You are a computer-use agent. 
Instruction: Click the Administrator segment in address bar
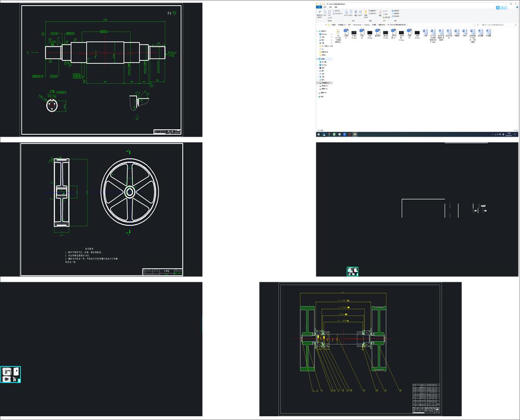tap(357, 25)
